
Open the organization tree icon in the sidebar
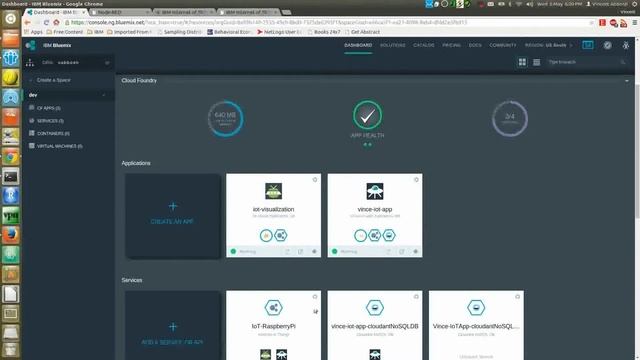[30, 62]
